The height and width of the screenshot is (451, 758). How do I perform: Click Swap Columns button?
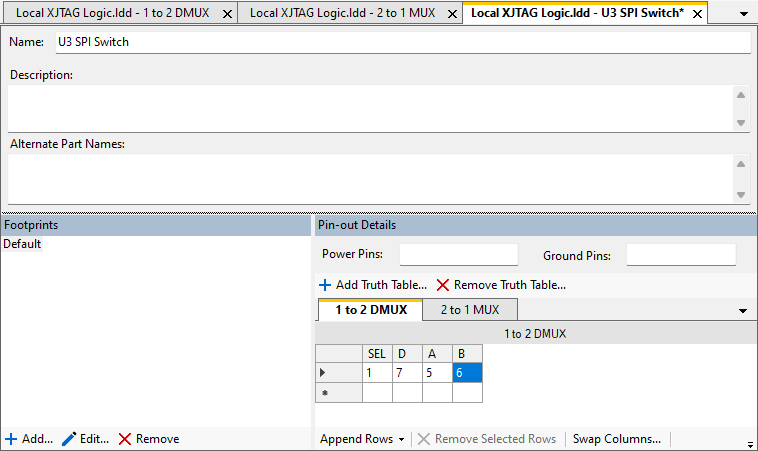pyautogui.click(x=616, y=439)
